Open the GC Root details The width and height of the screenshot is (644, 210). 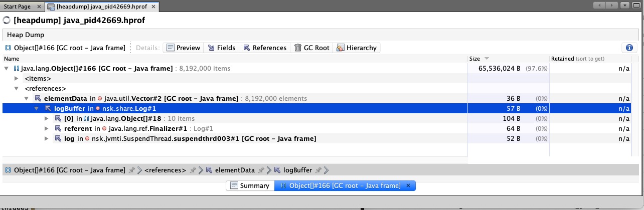(x=312, y=48)
